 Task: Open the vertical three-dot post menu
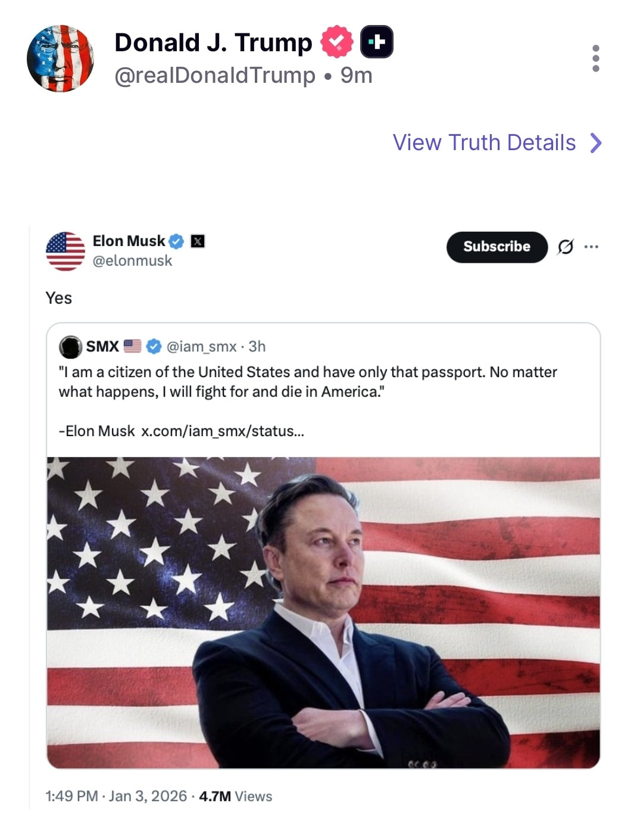coord(595,58)
